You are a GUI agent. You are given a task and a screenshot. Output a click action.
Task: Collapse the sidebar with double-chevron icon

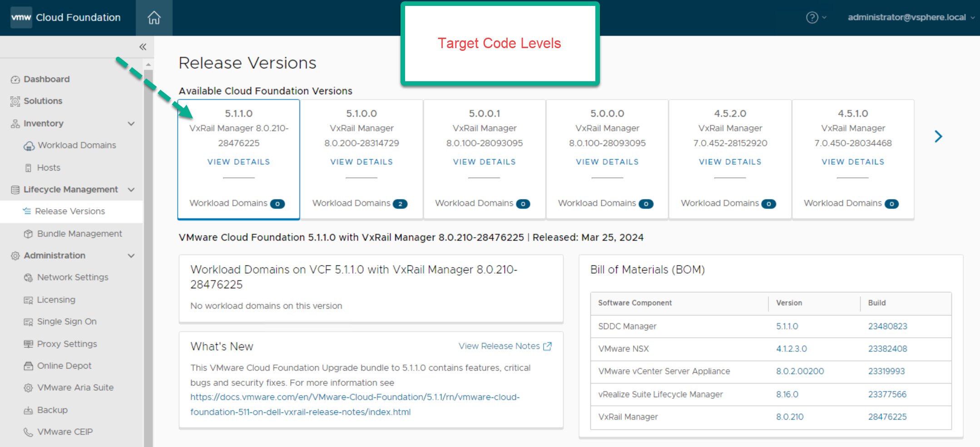click(143, 47)
